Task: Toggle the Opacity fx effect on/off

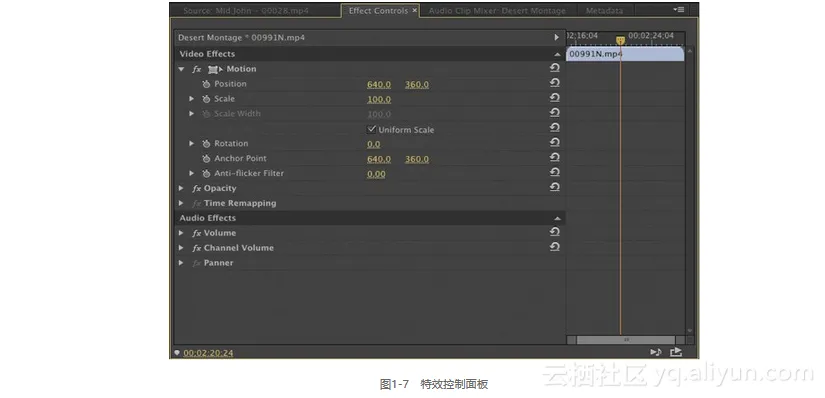Action: click(197, 188)
